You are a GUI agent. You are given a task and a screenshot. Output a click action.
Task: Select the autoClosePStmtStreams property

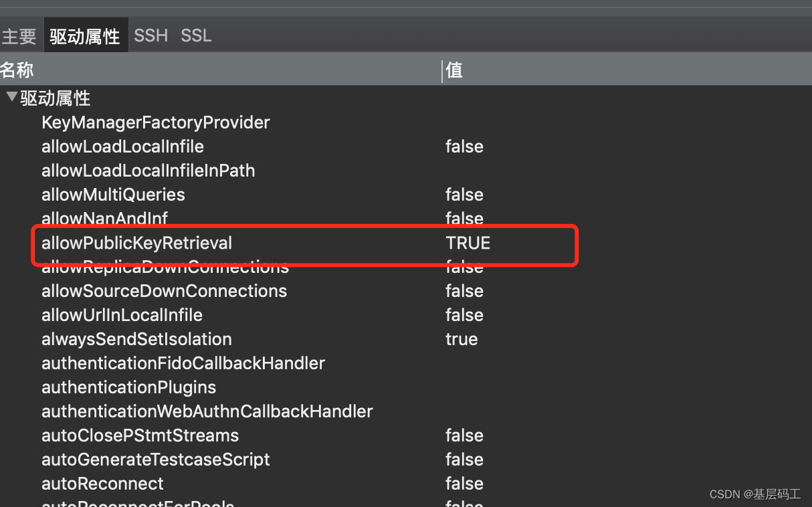pos(140,435)
